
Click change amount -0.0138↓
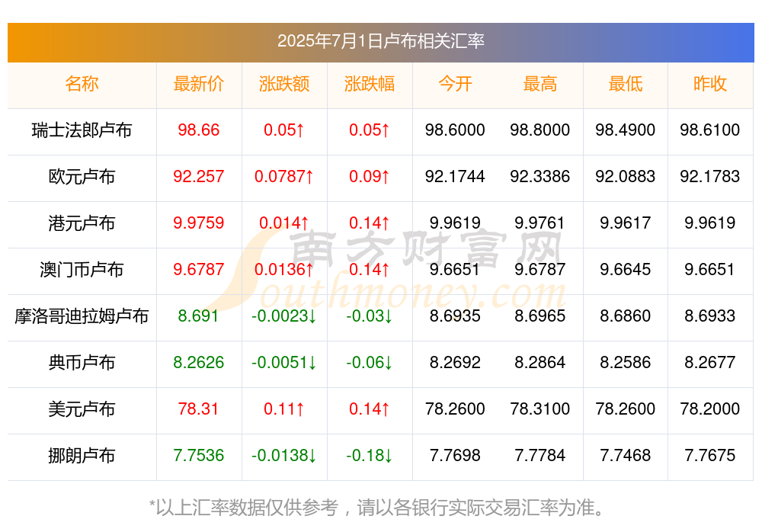[x=283, y=456]
